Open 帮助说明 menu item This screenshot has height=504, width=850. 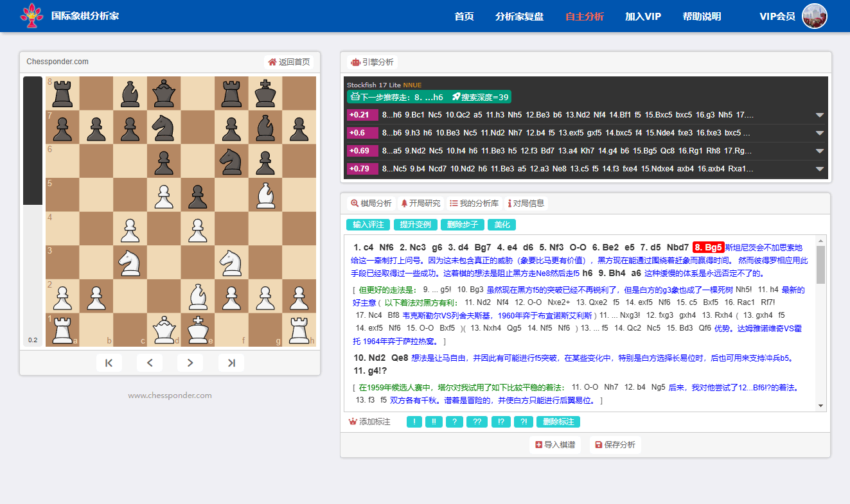702,17
